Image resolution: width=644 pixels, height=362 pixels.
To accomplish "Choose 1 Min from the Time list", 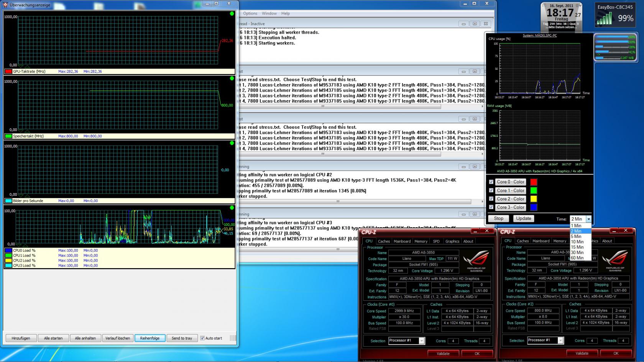I will (x=580, y=226).
